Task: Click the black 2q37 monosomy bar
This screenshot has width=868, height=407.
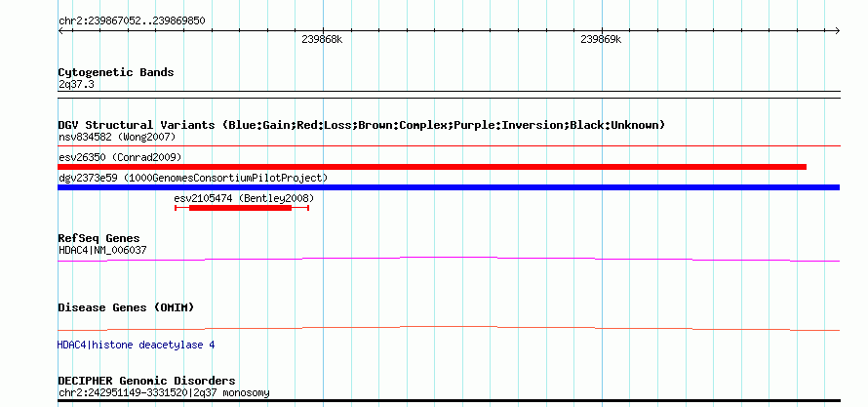Action: click(x=449, y=400)
